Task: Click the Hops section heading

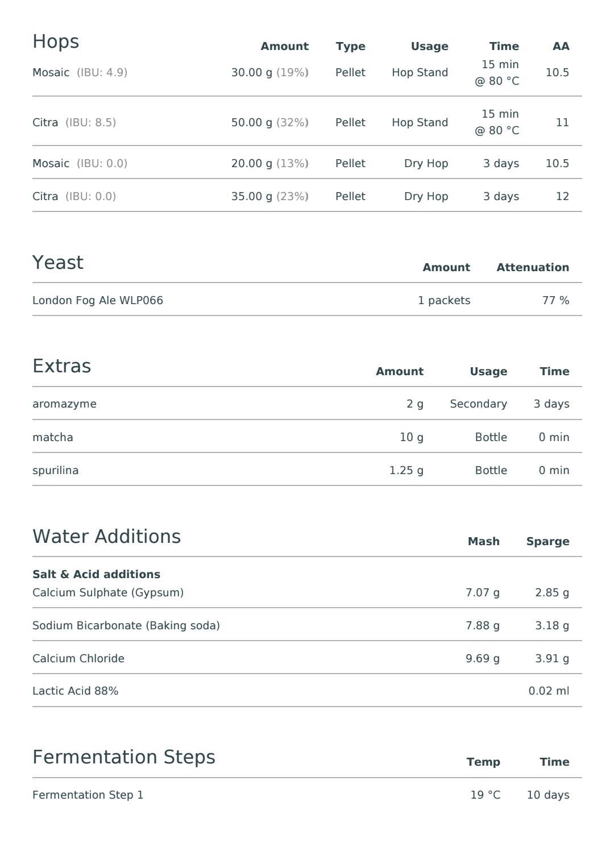Action: (x=56, y=42)
